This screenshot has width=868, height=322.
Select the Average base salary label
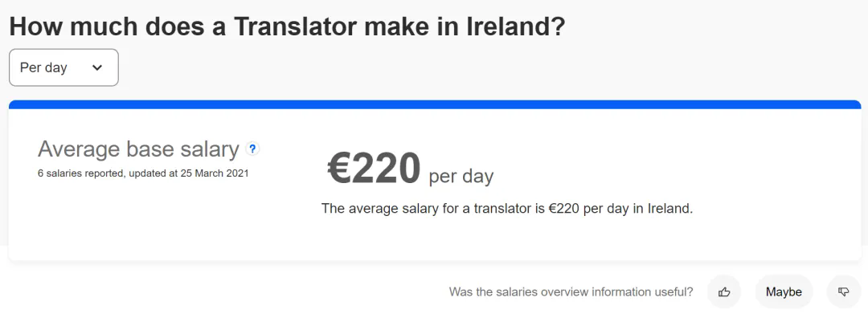(138, 149)
